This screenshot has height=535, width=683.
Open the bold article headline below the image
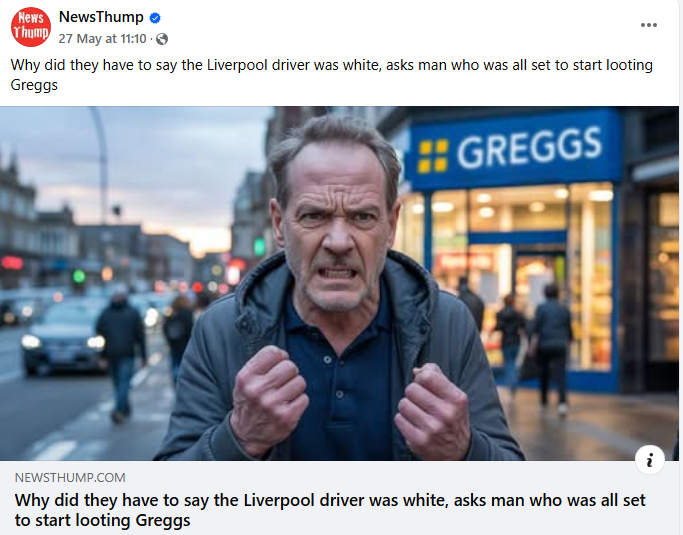point(330,510)
